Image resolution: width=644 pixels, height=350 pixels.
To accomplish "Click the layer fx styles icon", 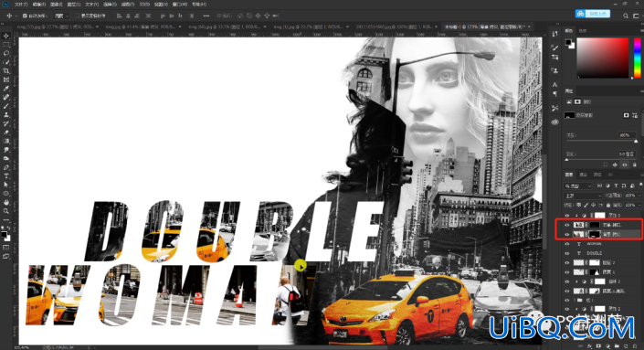I will pyautogui.click(x=590, y=346).
